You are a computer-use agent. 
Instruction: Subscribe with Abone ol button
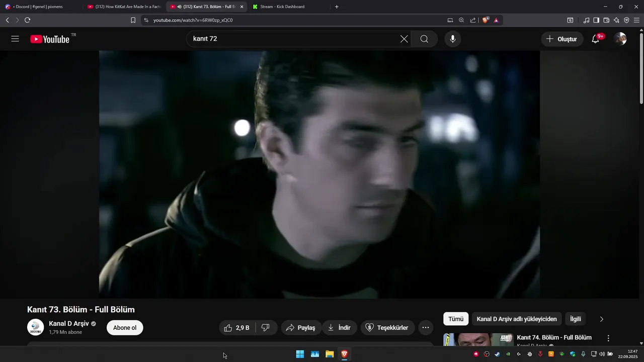click(125, 328)
